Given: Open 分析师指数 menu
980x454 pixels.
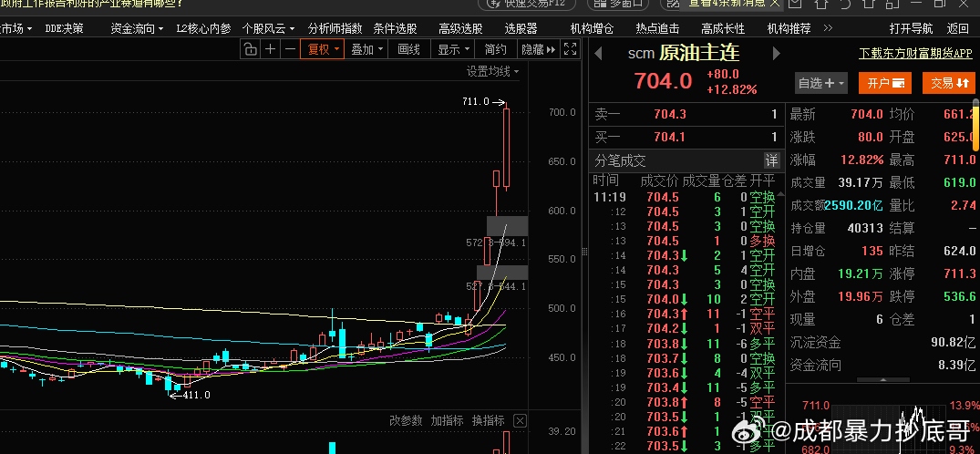Looking at the screenshot, I should tap(335, 28).
